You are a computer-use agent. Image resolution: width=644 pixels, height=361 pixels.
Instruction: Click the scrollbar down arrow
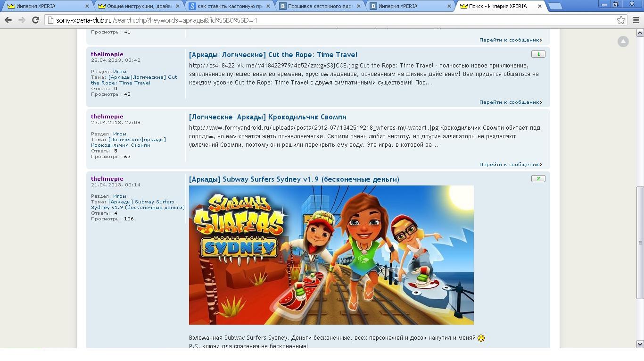coord(640,344)
